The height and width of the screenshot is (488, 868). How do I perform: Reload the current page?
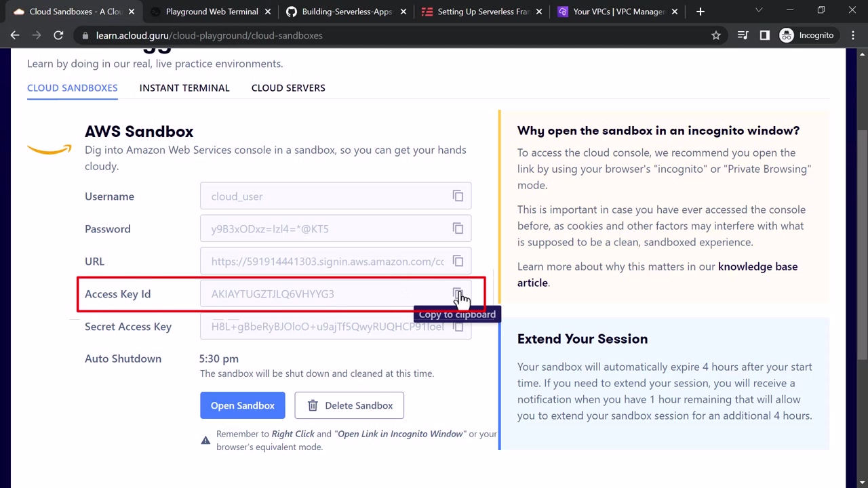tap(58, 35)
